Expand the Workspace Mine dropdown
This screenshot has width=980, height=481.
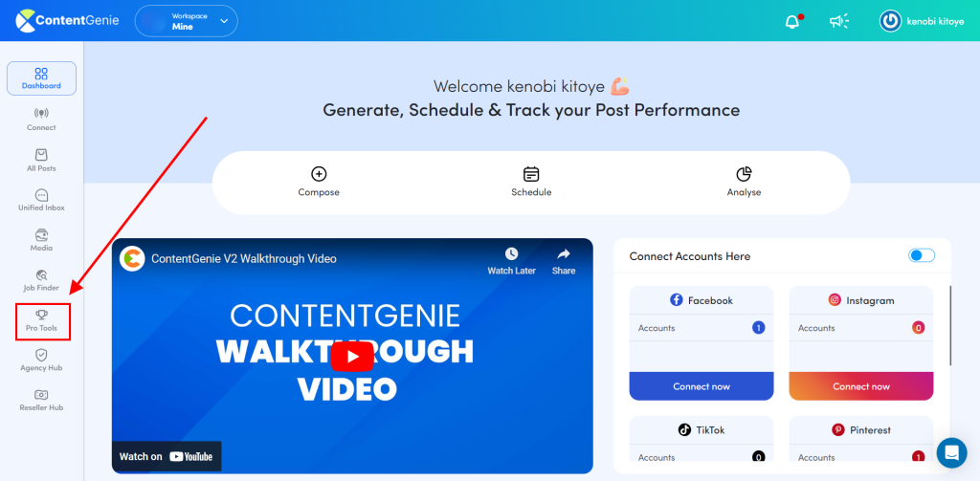tap(187, 21)
